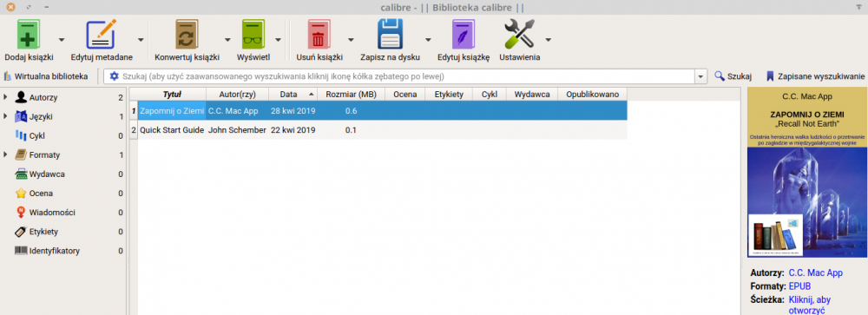Click the Cykl series icon in sidebar

[x=21, y=135]
